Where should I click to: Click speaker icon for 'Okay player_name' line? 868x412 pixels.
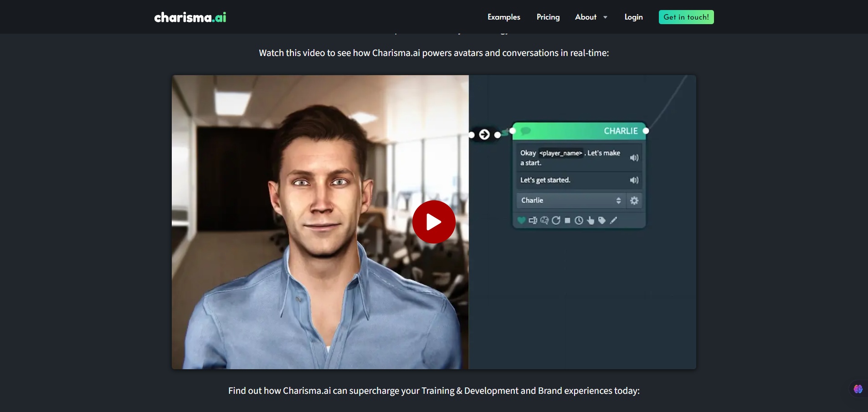634,158
